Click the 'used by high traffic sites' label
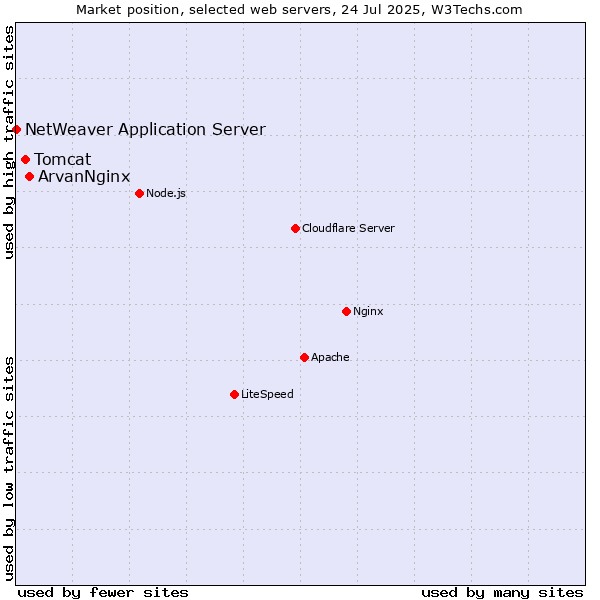Screen dimensions: 600x600 pyautogui.click(x=9, y=142)
